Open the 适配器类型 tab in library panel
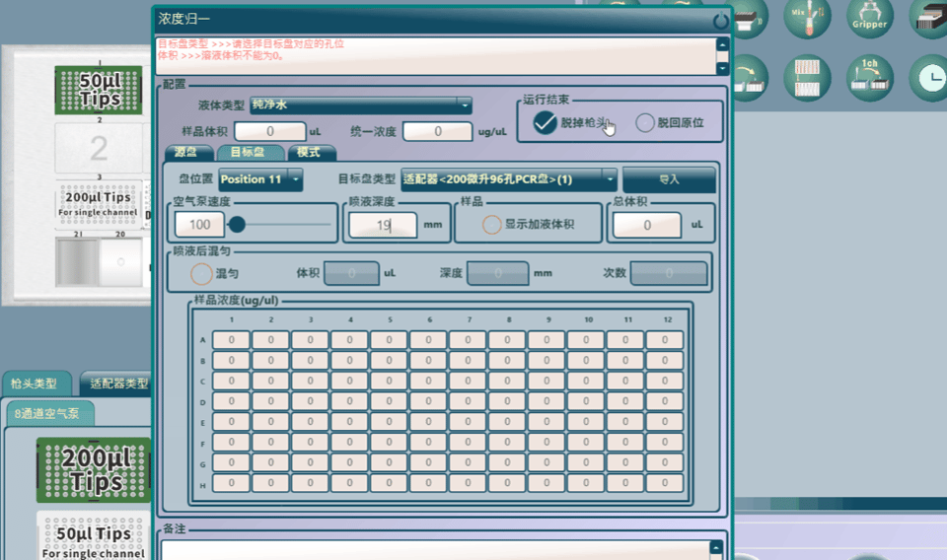 pyautogui.click(x=117, y=384)
